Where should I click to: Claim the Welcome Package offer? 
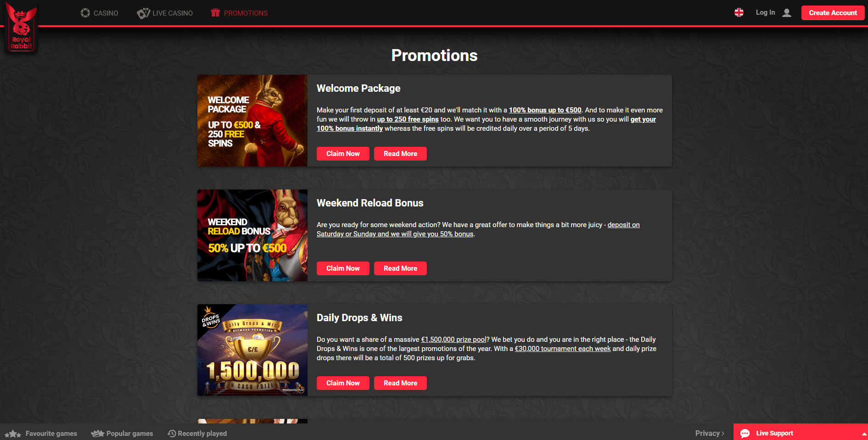tap(343, 154)
